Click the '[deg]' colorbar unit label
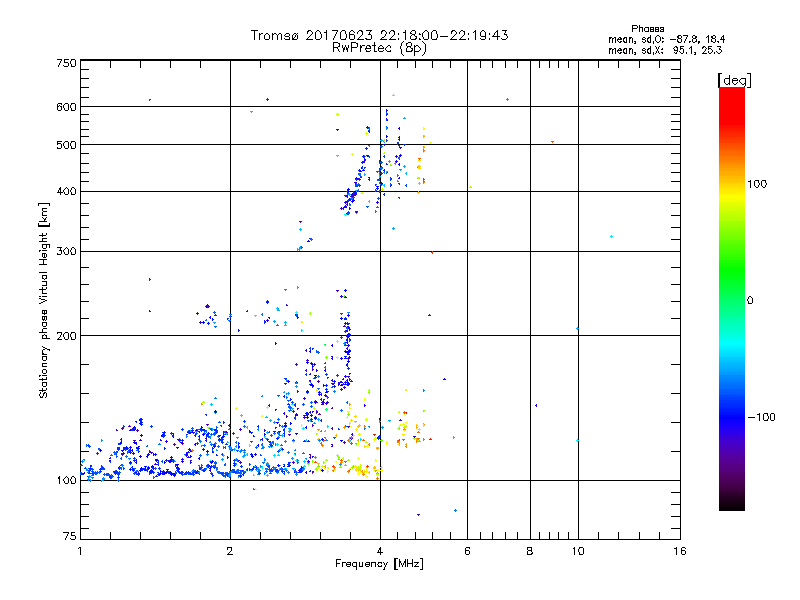The height and width of the screenshot is (600, 800). pos(734,80)
